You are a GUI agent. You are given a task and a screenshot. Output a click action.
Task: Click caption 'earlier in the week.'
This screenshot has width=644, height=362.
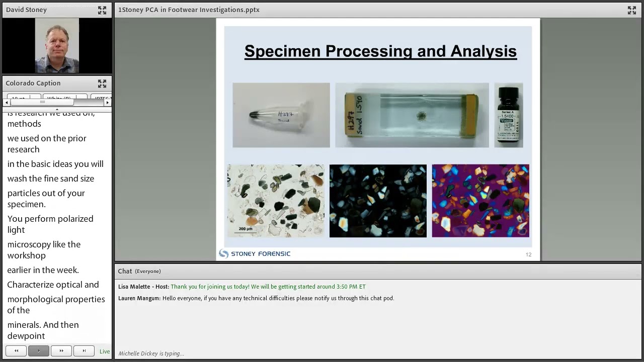pyautogui.click(x=43, y=270)
